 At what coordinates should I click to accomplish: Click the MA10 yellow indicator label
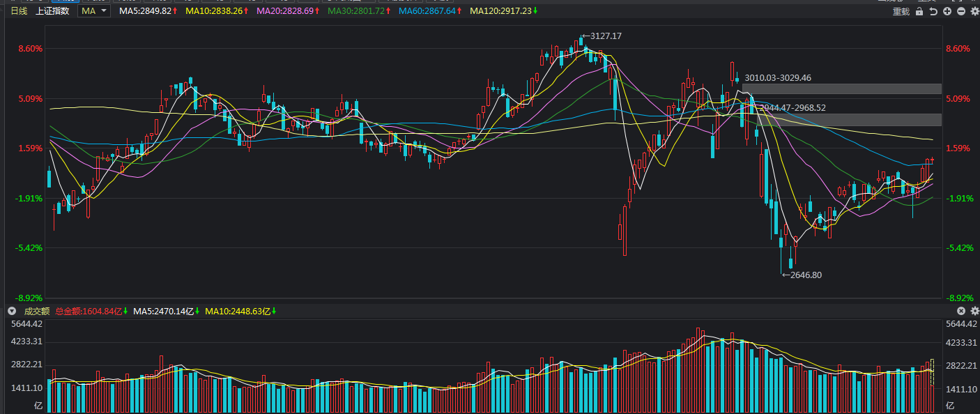[217, 11]
